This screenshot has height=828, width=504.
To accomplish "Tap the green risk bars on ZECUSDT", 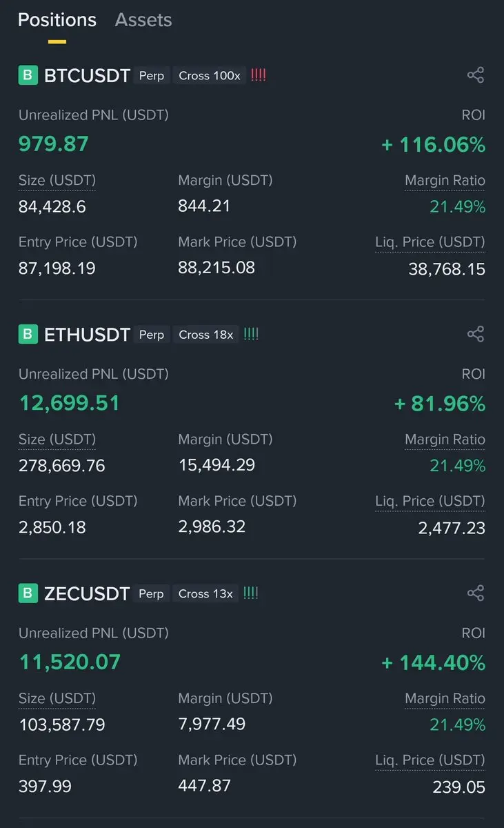I will [x=251, y=593].
